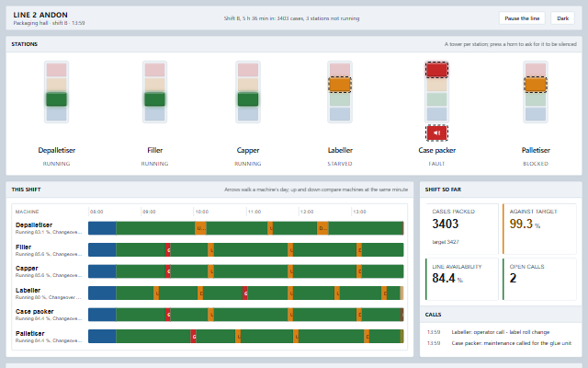Select the red fault segment in Palletiser timeline
Screen dimensions: 588x368
coord(193,337)
